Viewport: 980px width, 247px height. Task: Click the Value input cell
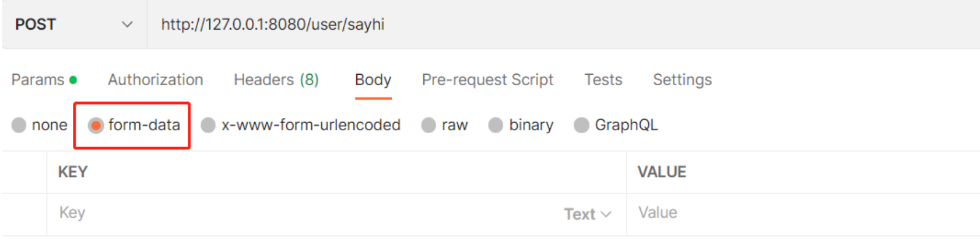click(799, 213)
